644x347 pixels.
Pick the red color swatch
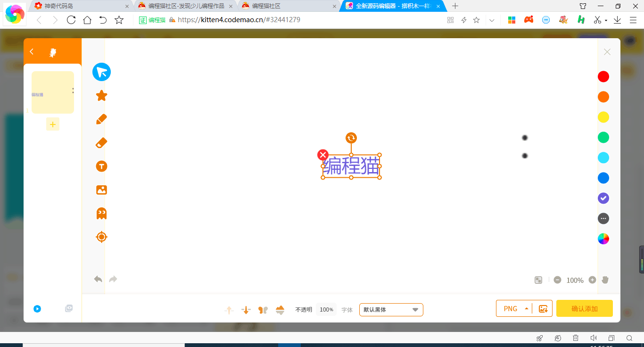(x=603, y=76)
